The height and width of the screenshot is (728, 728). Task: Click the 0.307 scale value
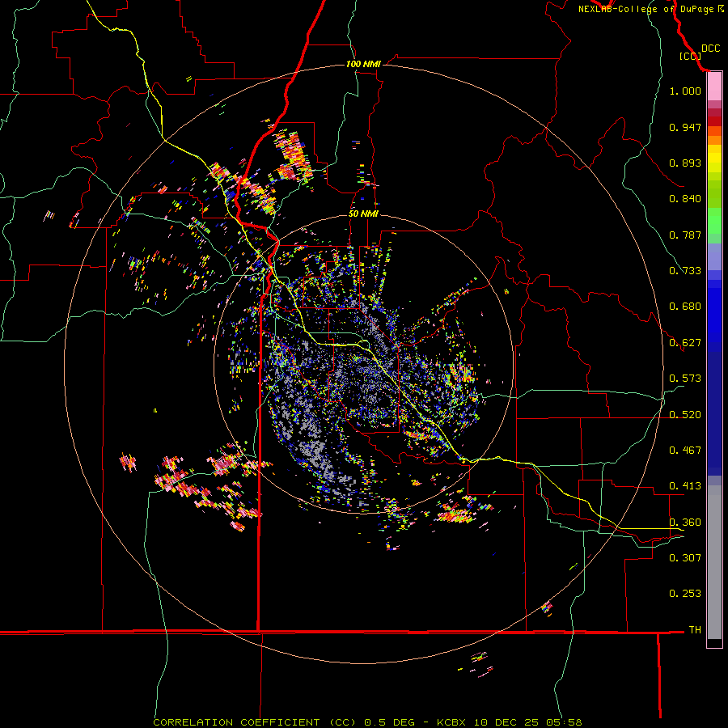tap(685, 558)
